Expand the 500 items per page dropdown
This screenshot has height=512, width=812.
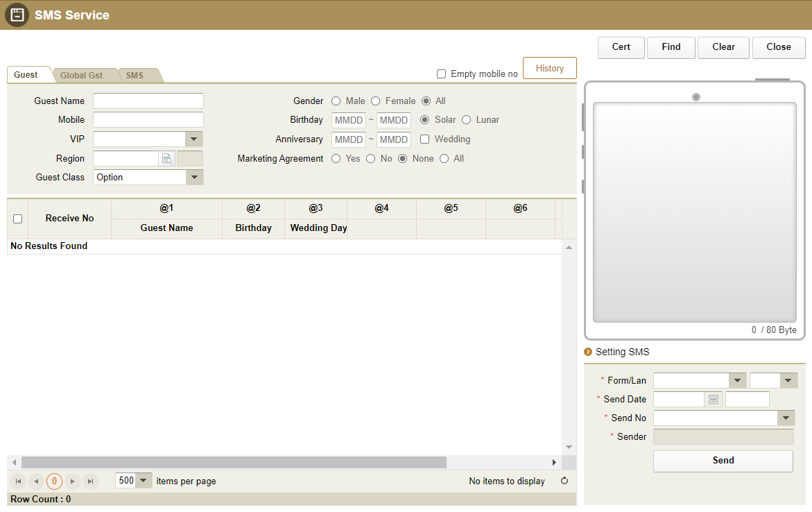(144, 480)
